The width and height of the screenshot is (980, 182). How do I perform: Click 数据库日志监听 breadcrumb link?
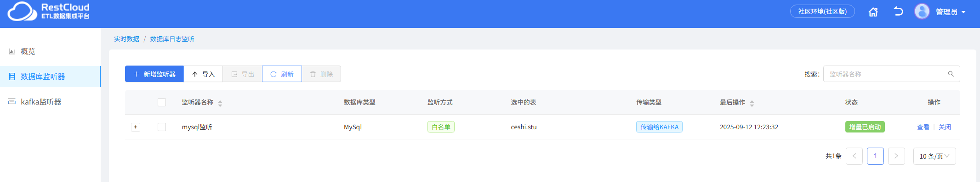click(172, 39)
